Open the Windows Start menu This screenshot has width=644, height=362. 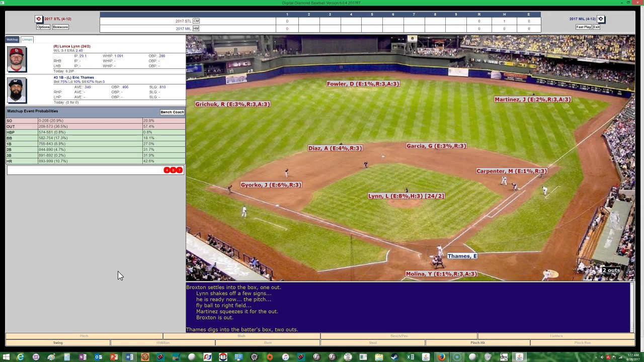[x=6, y=357]
